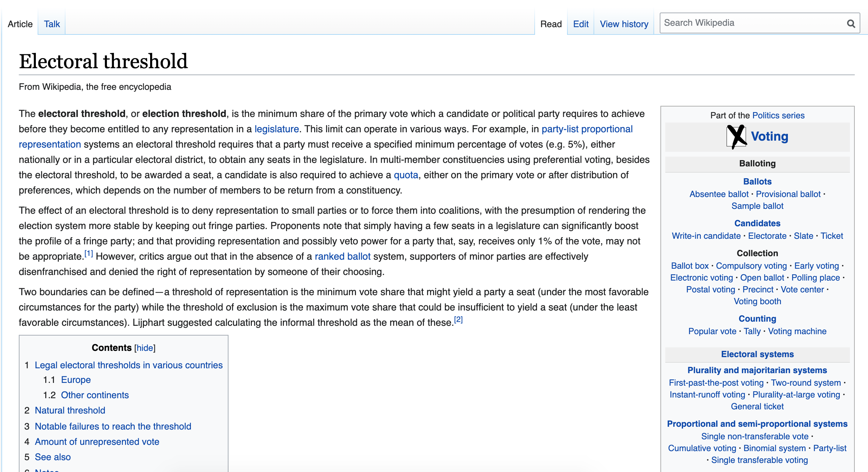
Task: Follow Popular vote link
Action: pyautogui.click(x=712, y=331)
